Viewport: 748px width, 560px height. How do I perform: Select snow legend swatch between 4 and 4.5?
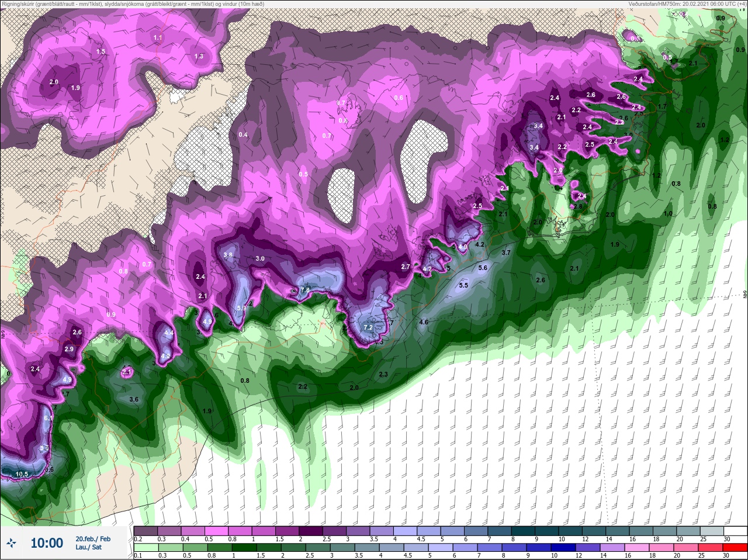tap(406, 531)
